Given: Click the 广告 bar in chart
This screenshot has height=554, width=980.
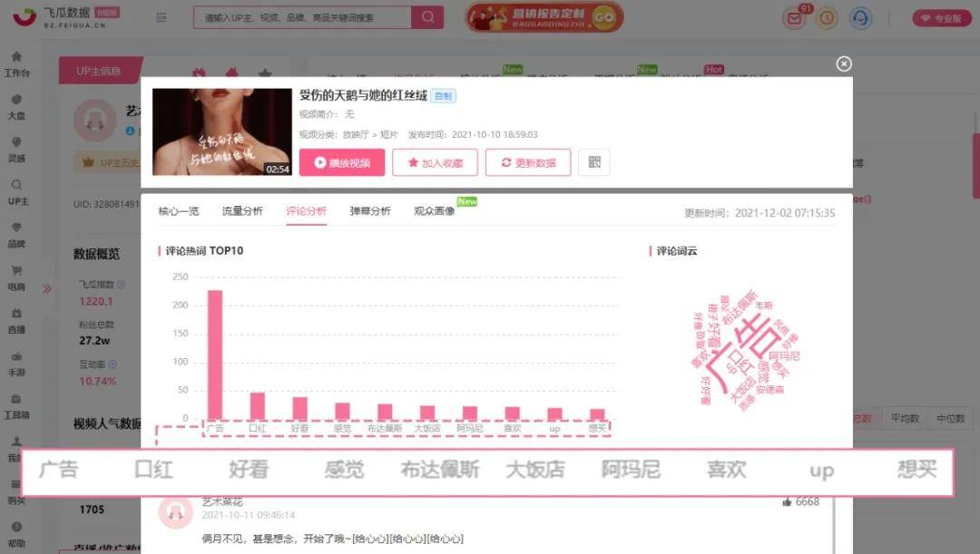Looking at the screenshot, I should 215,355.
